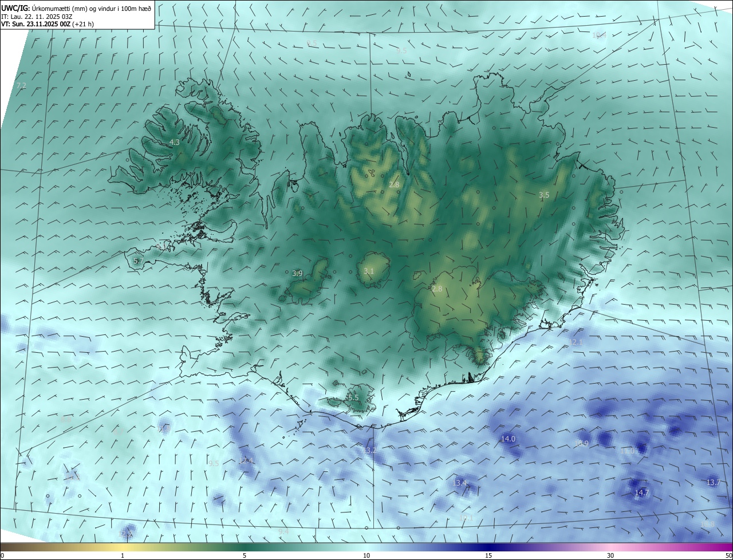Click the 10.9 value label
The height and width of the screenshot is (560, 733).
tap(581, 443)
